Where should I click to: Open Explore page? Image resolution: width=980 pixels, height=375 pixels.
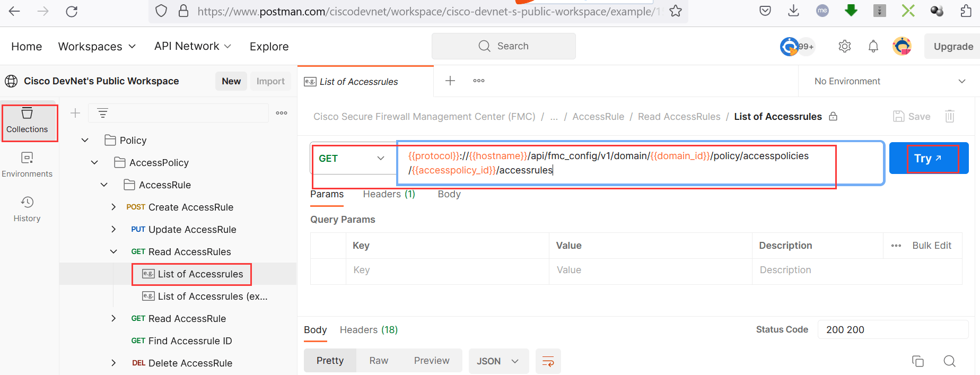click(269, 47)
